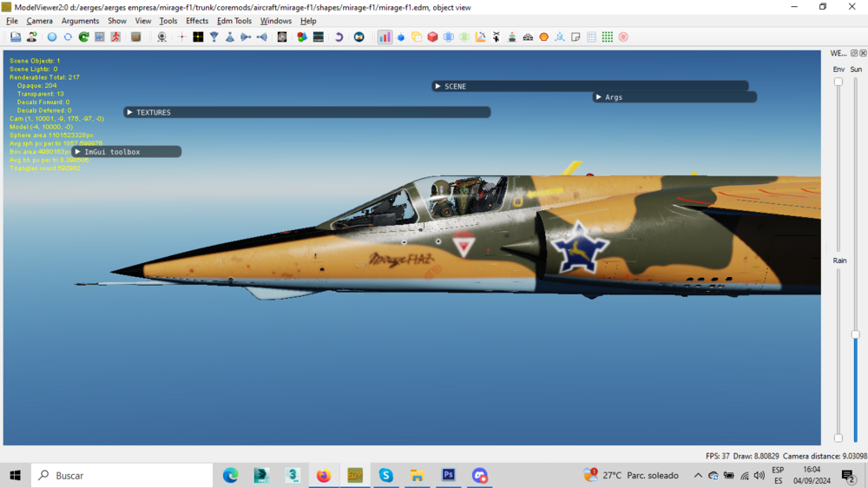
Task: Click the purple undo arrow icon
Action: (339, 37)
